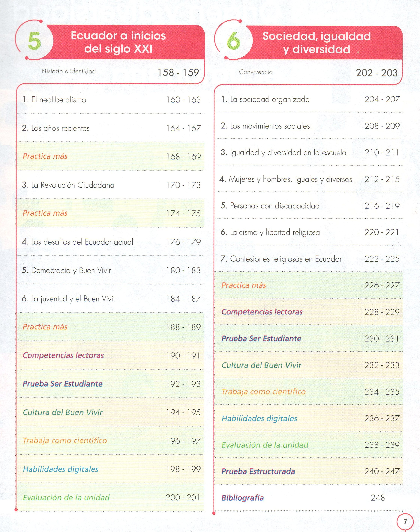Click page range '200 - 201'
The height and width of the screenshot is (532, 420).
coord(183,498)
